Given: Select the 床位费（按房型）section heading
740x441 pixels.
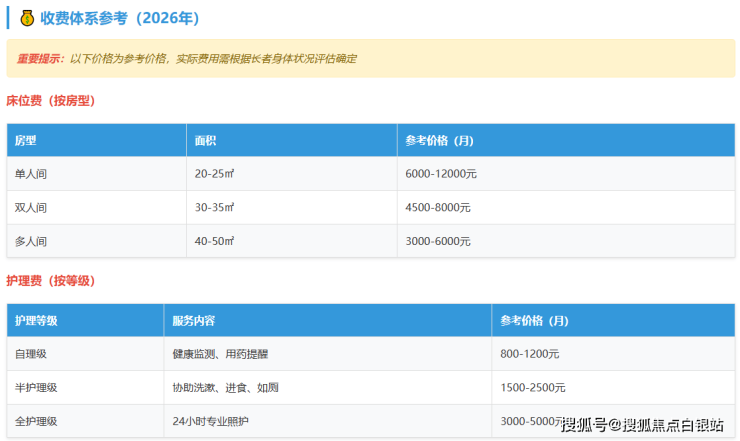Looking at the screenshot, I should pyautogui.click(x=51, y=101).
